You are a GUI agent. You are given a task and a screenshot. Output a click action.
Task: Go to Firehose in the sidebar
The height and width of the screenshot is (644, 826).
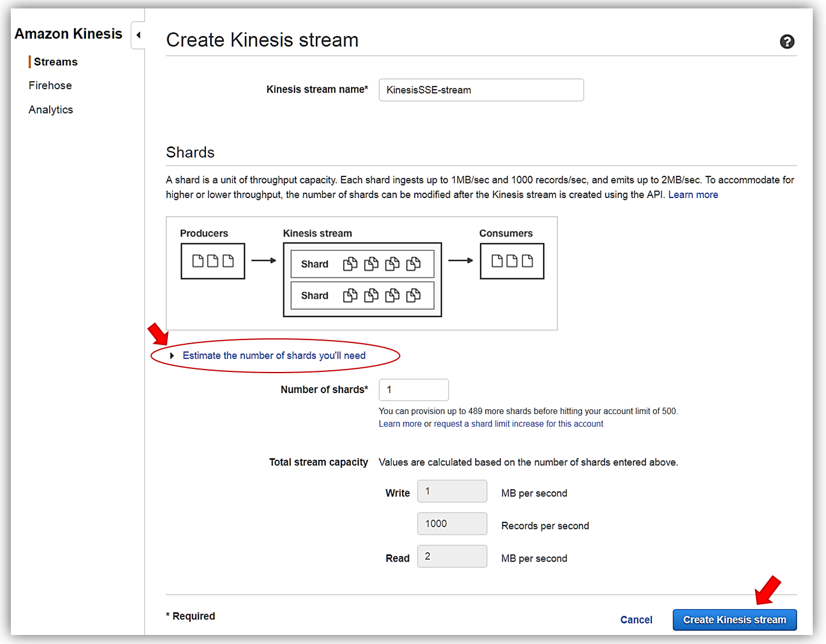click(x=50, y=85)
